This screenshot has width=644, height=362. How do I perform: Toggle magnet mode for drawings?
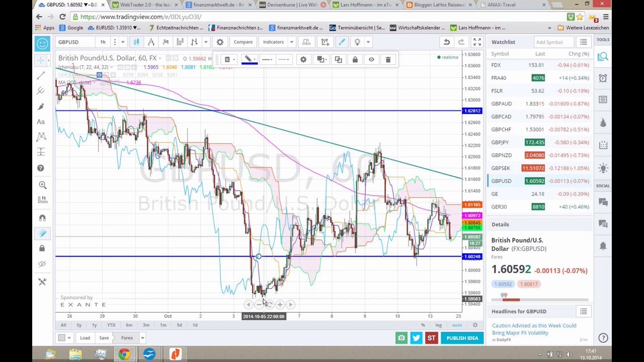[x=42, y=217]
